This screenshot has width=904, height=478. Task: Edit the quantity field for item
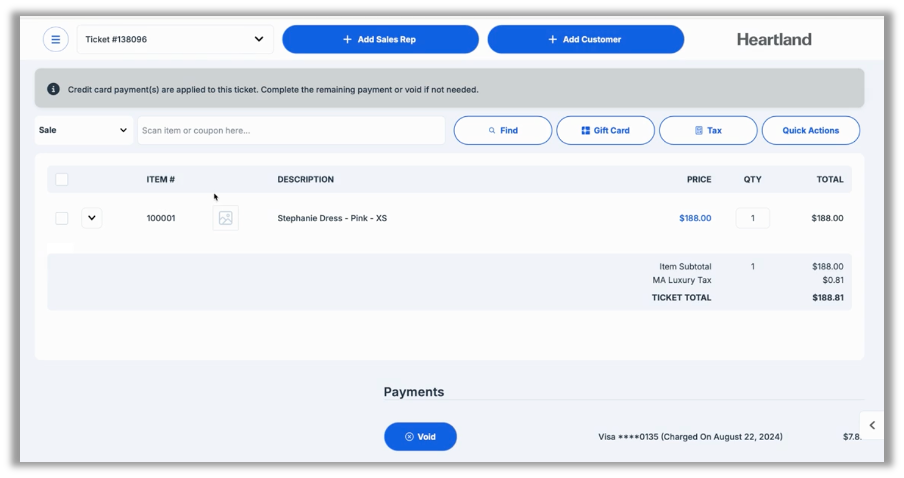point(752,218)
